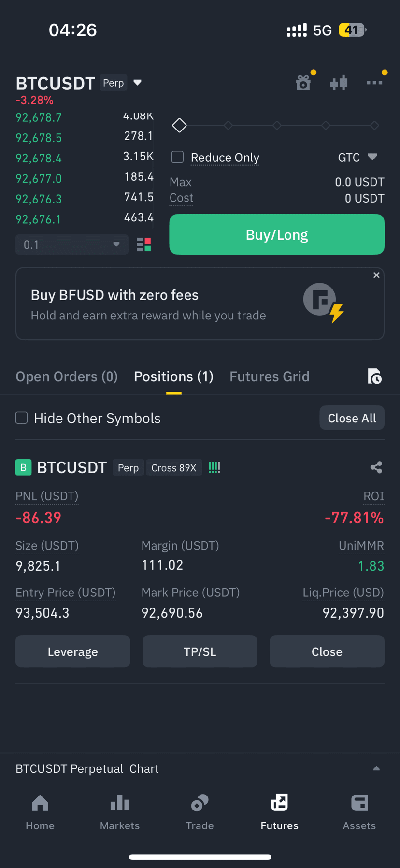The width and height of the screenshot is (400, 868).
Task: Open the gift rewards icon
Action: pyautogui.click(x=303, y=83)
